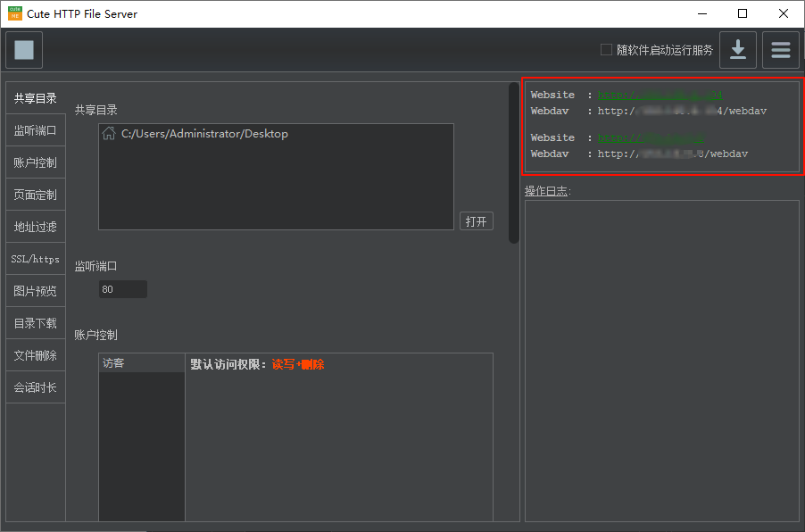
Task: Open the 账户控制 sidebar tab
Action: click(x=36, y=162)
